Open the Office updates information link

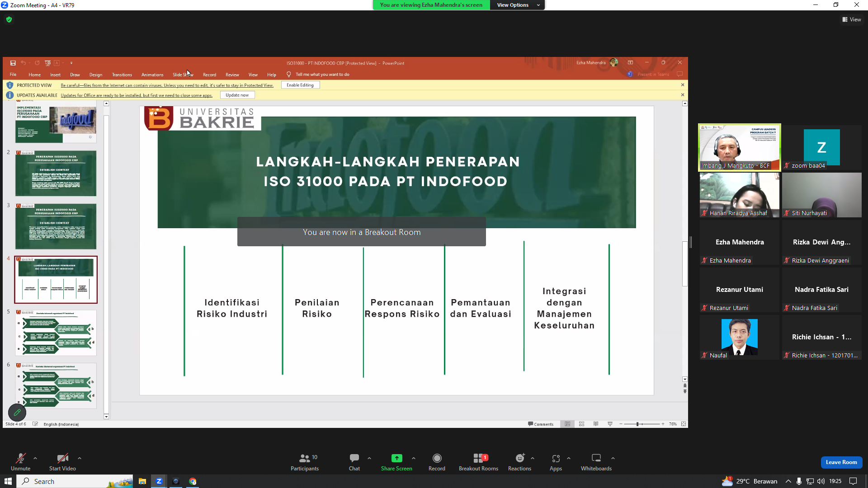coord(137,95)
